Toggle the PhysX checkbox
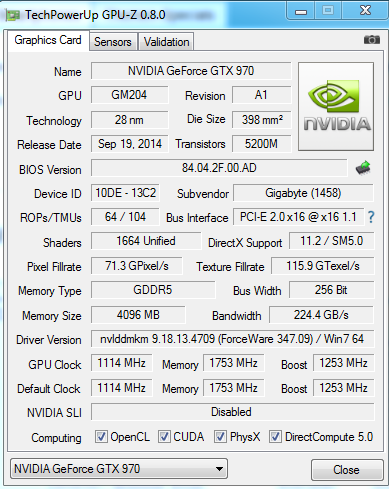Image resolution: width=389 pixels, height=489 pixels. point(220,436)
